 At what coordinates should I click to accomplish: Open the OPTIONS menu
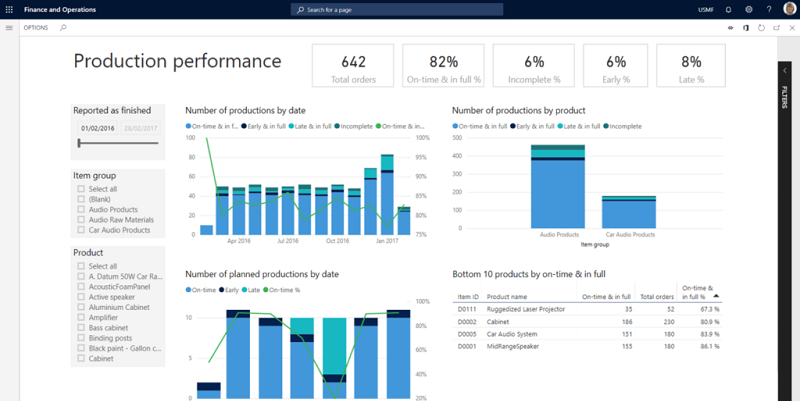pos(35,27)
